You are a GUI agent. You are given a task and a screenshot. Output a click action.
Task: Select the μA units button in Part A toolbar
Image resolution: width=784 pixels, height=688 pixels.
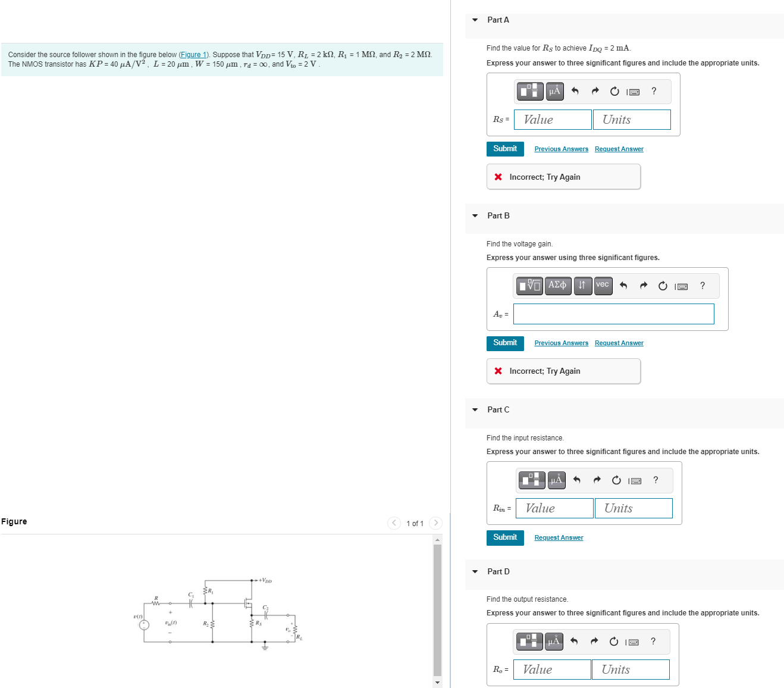click(x=554, y=91)
